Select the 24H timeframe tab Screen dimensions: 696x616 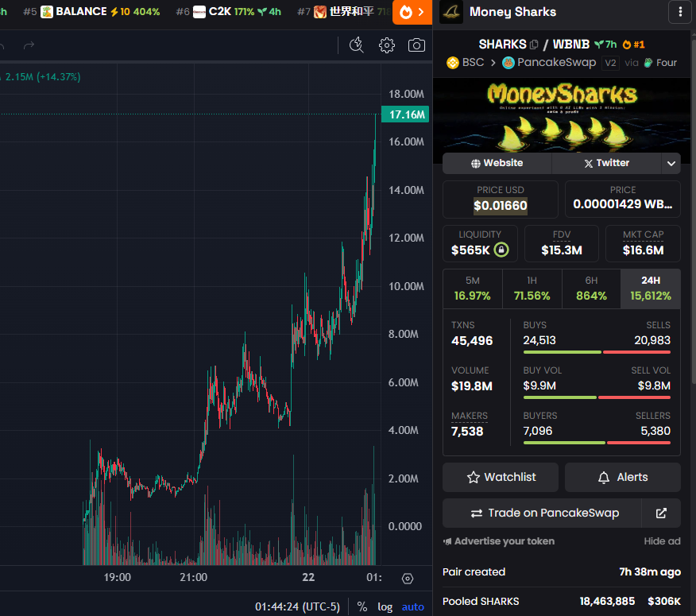pyautogui.click(x=650, y=289)
